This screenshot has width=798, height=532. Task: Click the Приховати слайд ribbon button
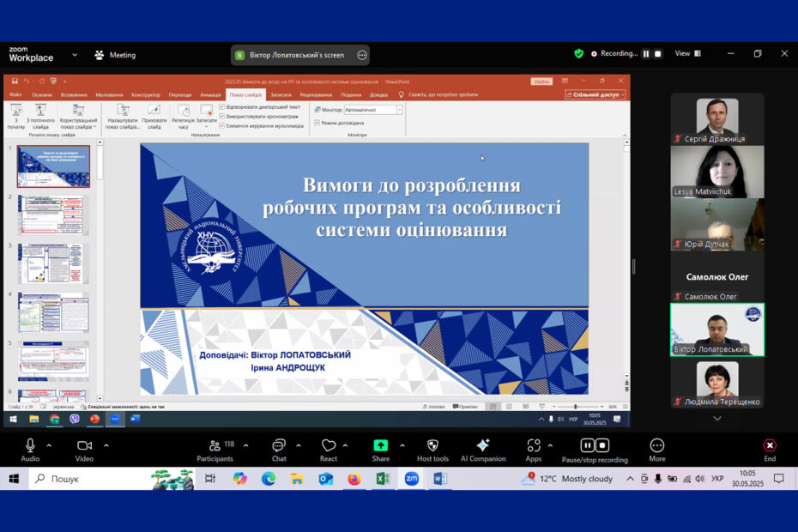pos(154,117)
